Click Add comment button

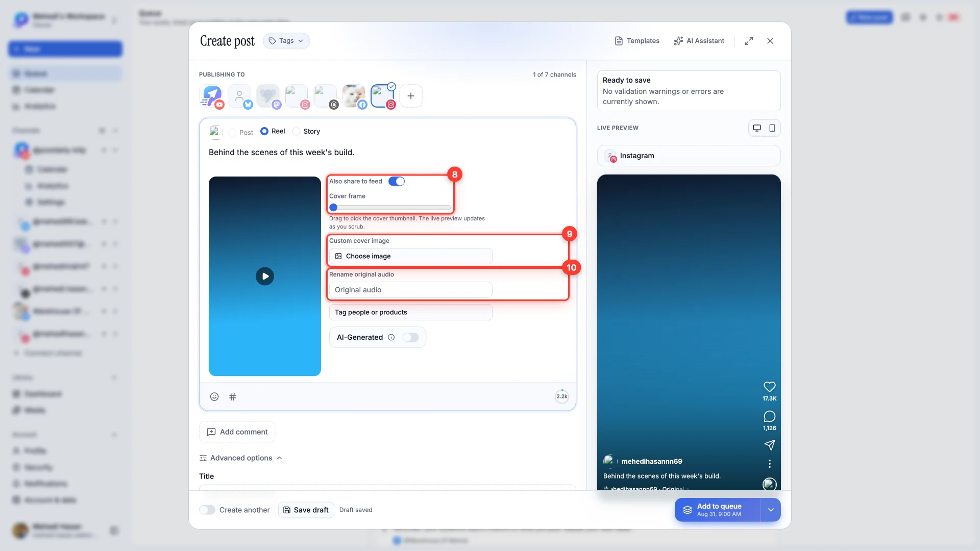click(x=237, y=432)
